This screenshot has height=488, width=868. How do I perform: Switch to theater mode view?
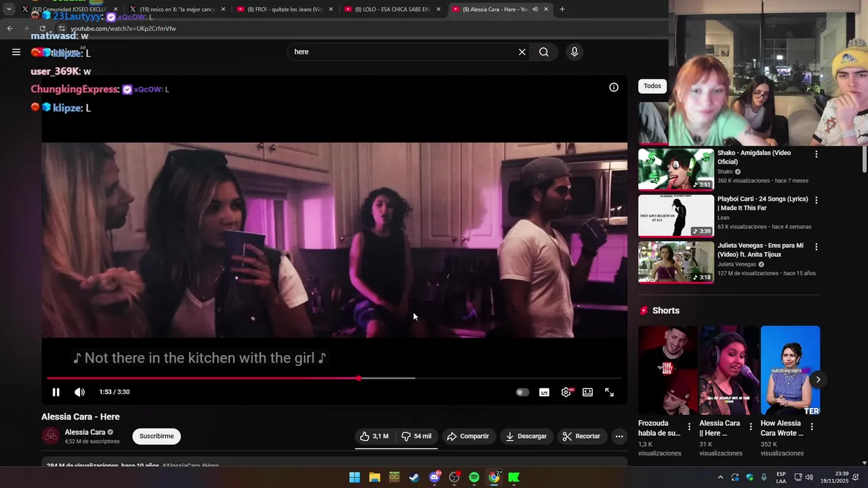click(588, 392)
